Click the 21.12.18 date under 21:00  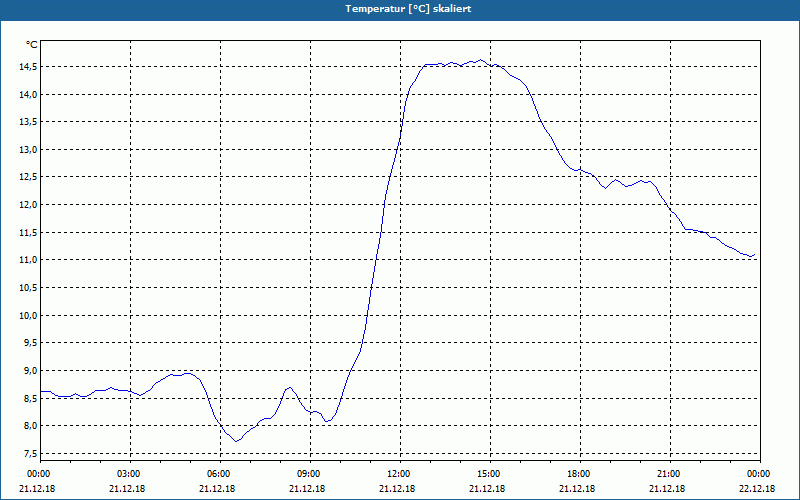point(667,488)
